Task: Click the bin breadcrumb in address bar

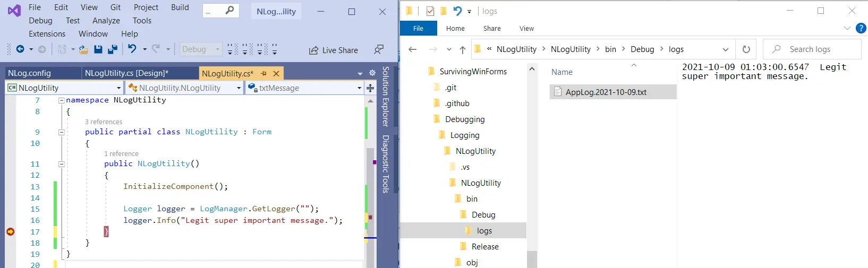Action: point(611,49)
